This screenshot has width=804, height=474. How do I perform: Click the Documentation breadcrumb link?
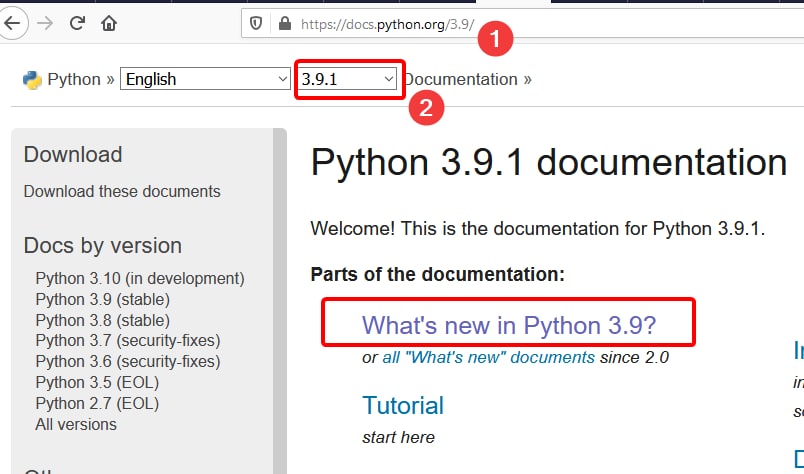(x=460, y=80)
